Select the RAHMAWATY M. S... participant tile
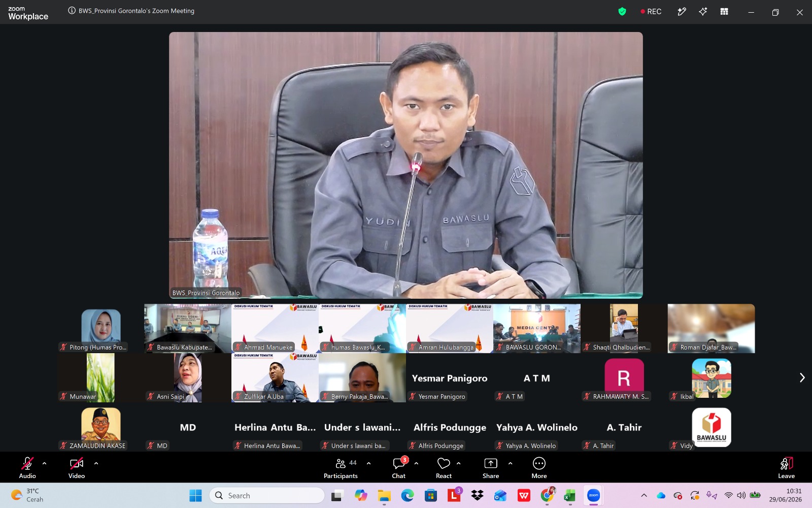Image resolution: width=812 pixels, height=508 pixels. pyautogui.click(x=624, y=377)
